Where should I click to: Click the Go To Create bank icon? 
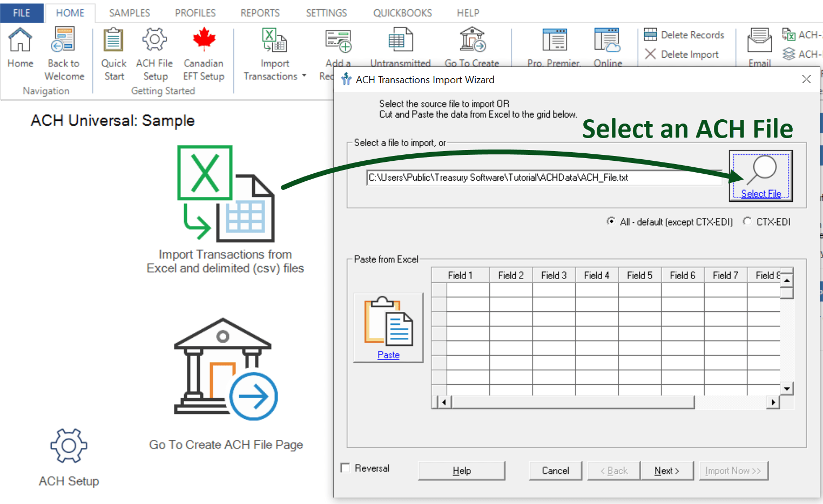(472, 39)
